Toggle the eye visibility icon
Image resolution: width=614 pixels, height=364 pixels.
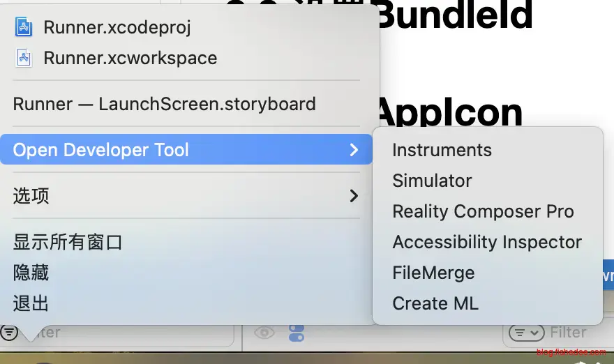click(x=264, y=333)
